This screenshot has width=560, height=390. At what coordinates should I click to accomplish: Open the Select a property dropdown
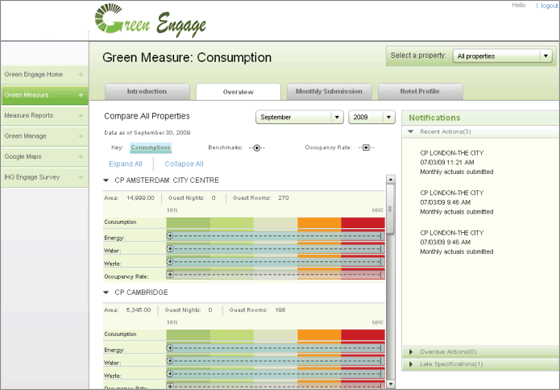coord(502,56)
